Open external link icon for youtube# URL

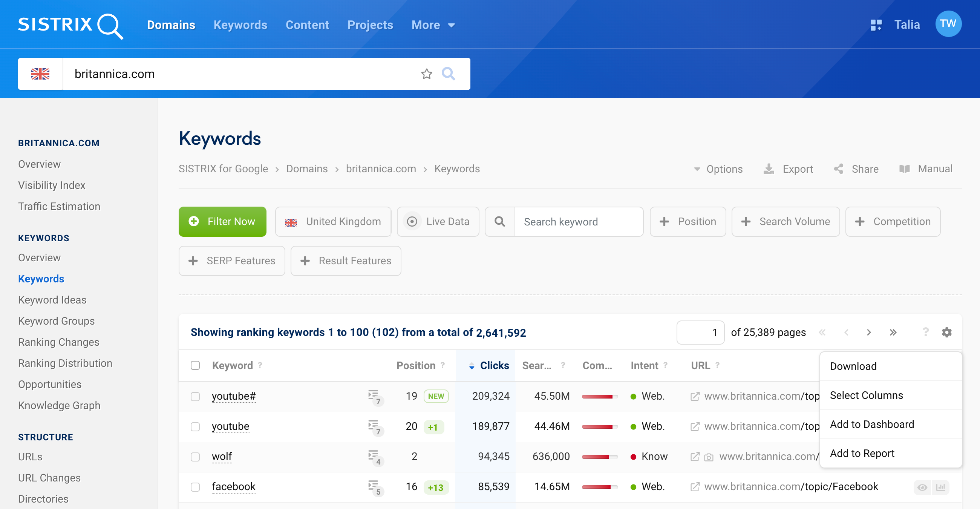695,396
